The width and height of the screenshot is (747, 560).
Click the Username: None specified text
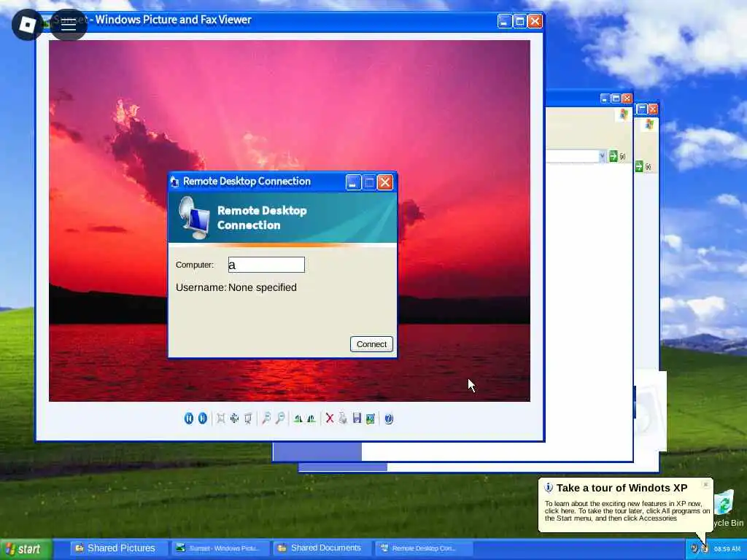coord(236,287)
